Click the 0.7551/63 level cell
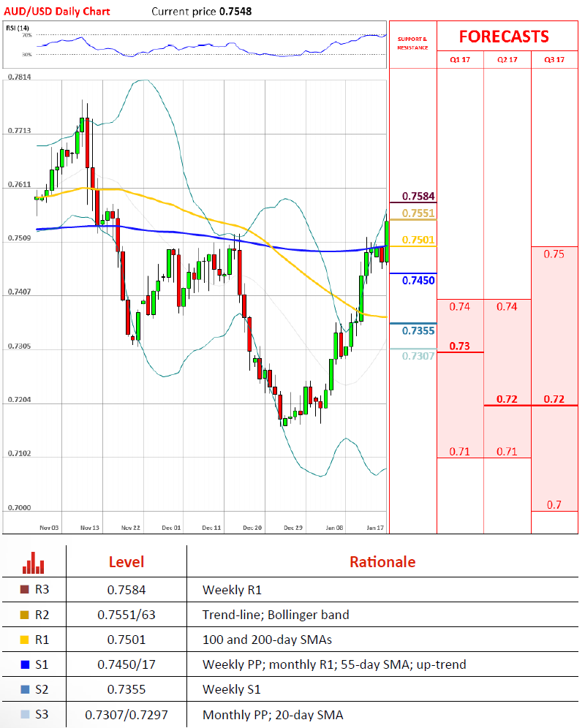 [127, 615]
